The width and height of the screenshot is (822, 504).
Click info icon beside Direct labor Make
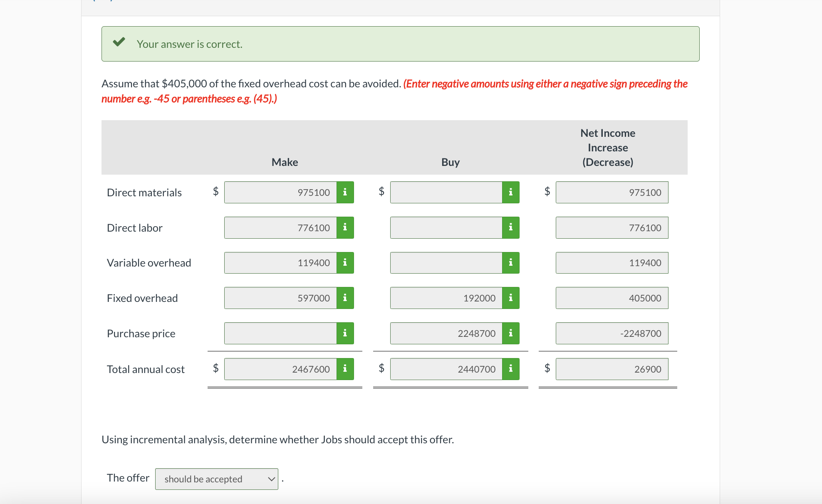345,227
